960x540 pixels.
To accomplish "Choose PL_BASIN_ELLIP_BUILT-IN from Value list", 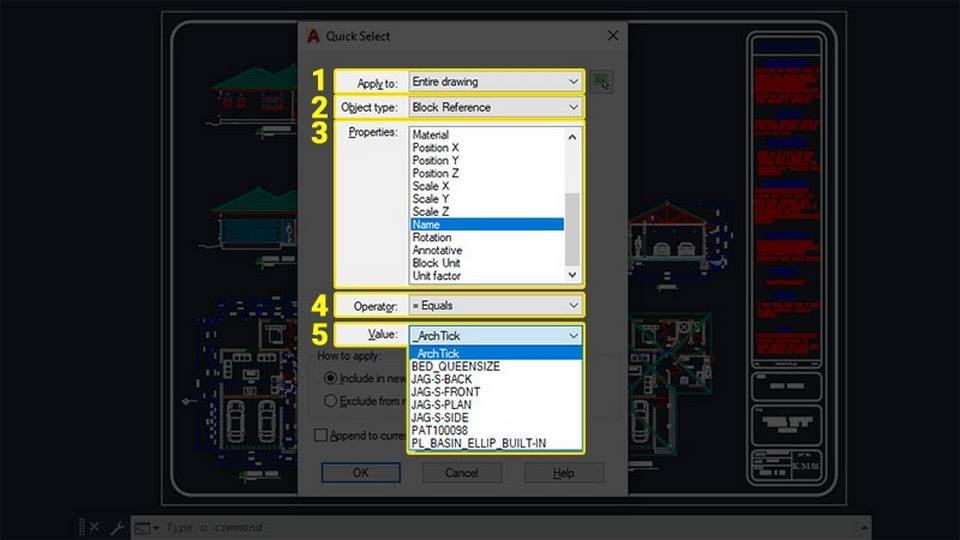I will coord(495,443).
